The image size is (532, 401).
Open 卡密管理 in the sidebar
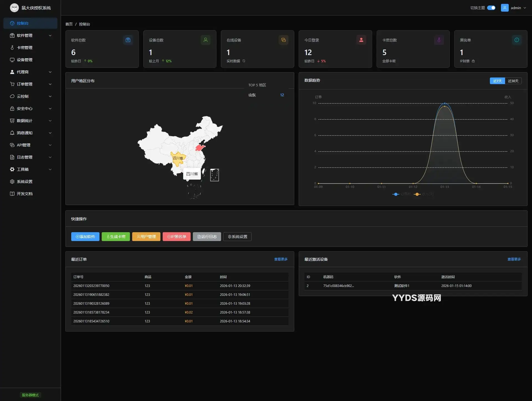30,48
